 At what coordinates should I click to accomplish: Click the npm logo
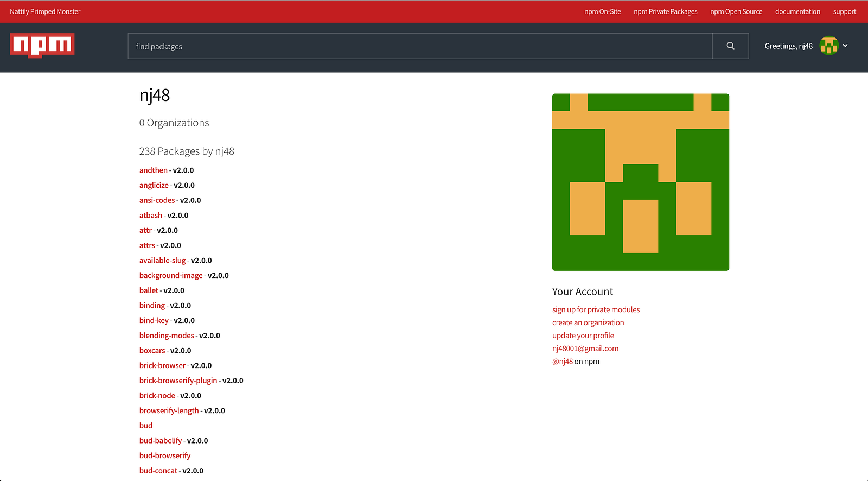[x=42, y=46]
